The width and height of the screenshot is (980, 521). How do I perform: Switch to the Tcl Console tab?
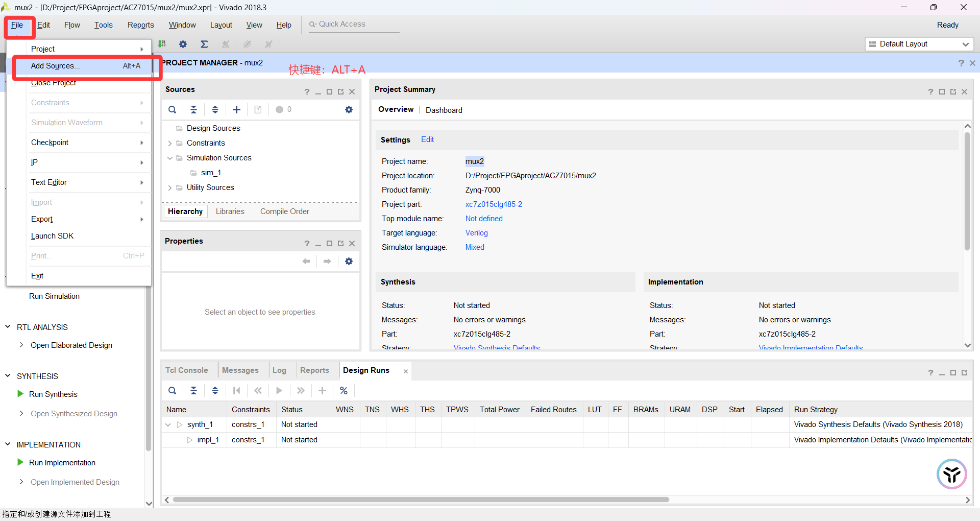point(187,370)
